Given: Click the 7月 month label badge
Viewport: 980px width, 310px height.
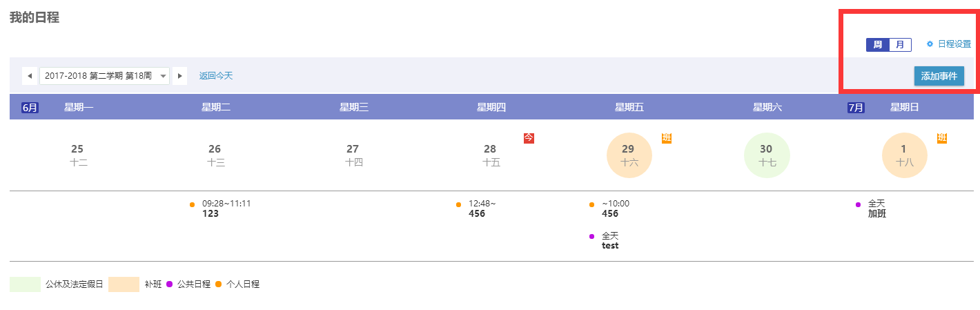Looking at the screenshot, I should pos(856,108).
